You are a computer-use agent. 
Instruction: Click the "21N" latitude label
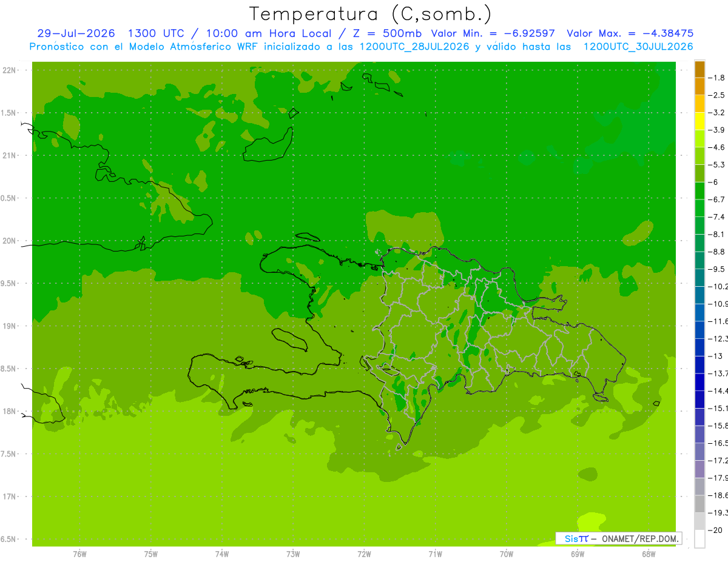[x=10, y=155]
